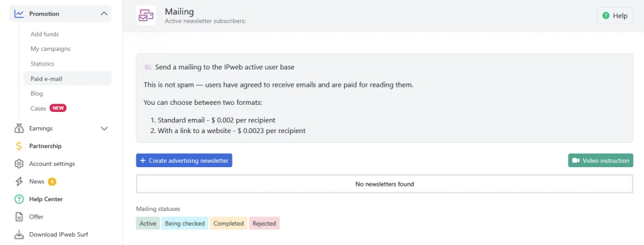Click the Account settings gear icon
644x245 pixels.
(x=19, y=164)
